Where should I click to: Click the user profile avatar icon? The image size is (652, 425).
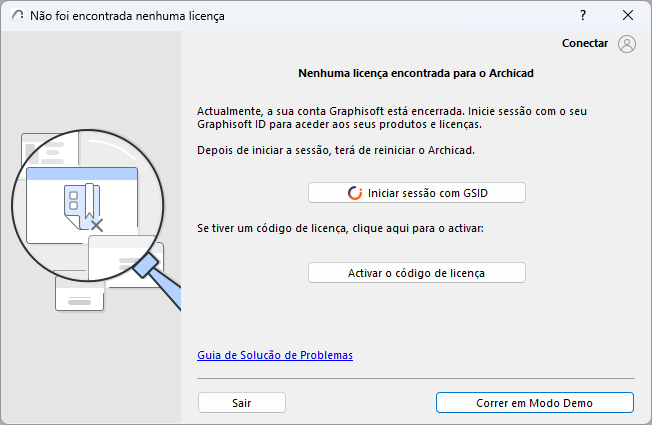pos(627,44)
